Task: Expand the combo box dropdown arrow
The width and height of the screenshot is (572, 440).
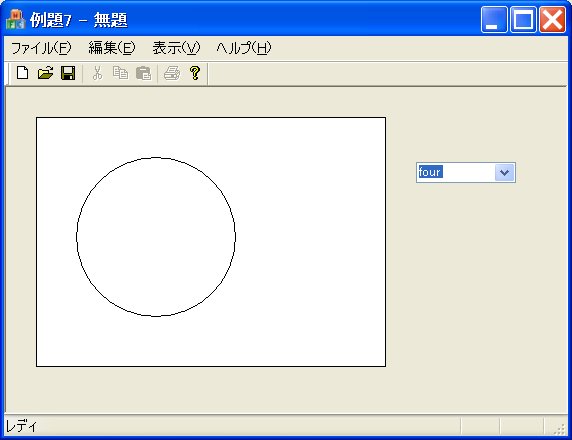Action: [x=505, y=172]
